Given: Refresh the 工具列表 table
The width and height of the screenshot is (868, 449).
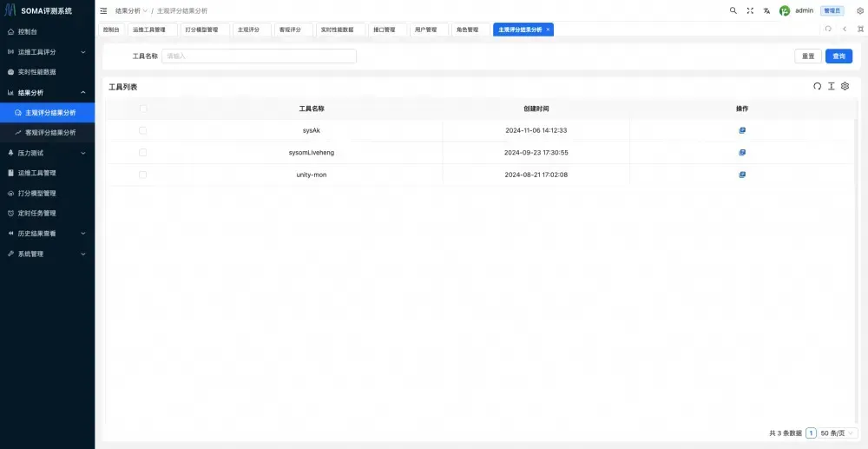Looking at the screenshot, I should [x=817, y=86].
